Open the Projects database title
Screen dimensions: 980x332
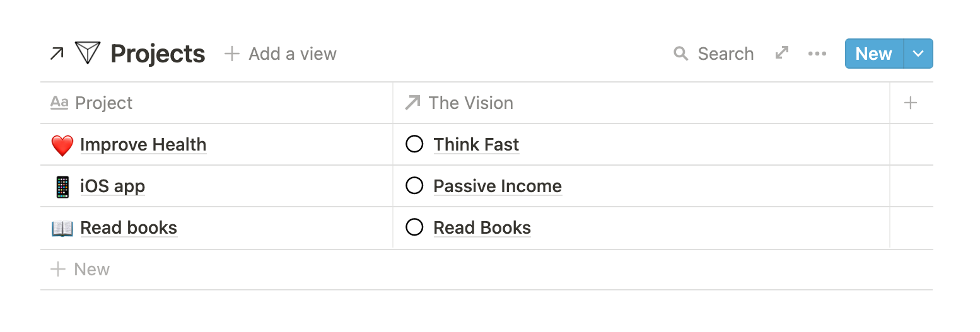pos(158,54)
